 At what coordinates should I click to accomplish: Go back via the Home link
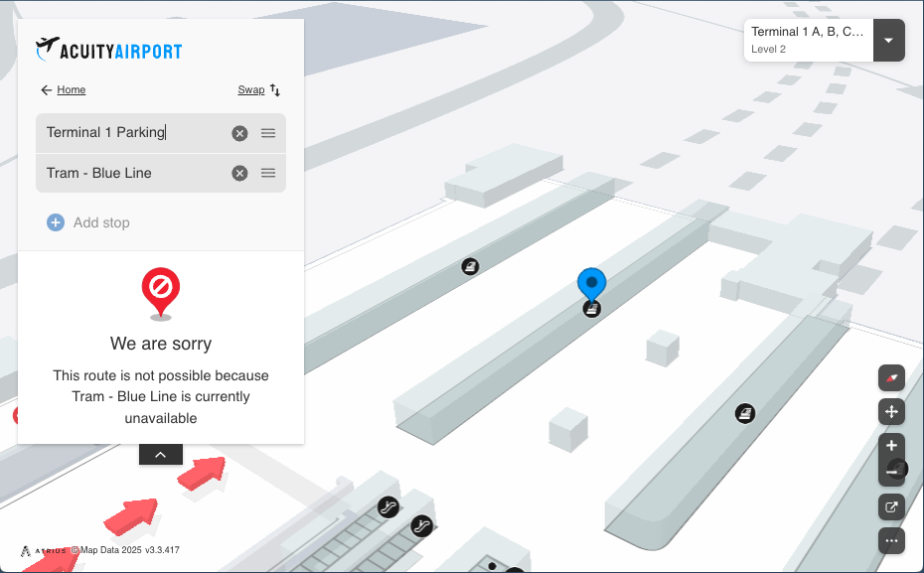click(72, 89)
